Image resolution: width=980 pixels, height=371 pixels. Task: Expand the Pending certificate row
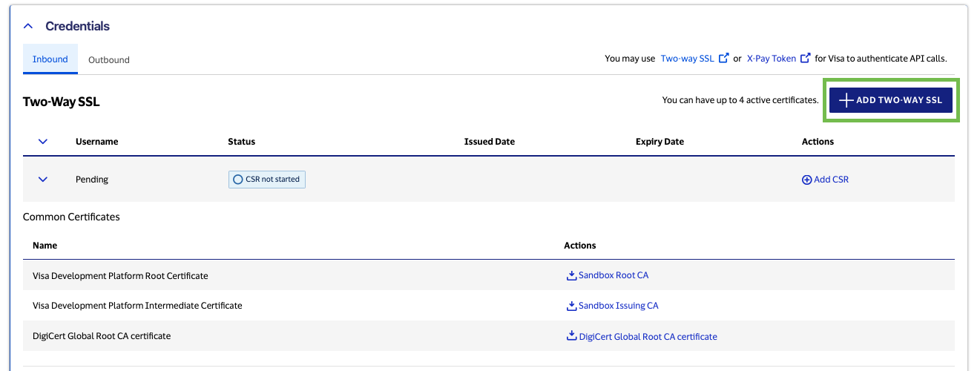coord(43,180)
